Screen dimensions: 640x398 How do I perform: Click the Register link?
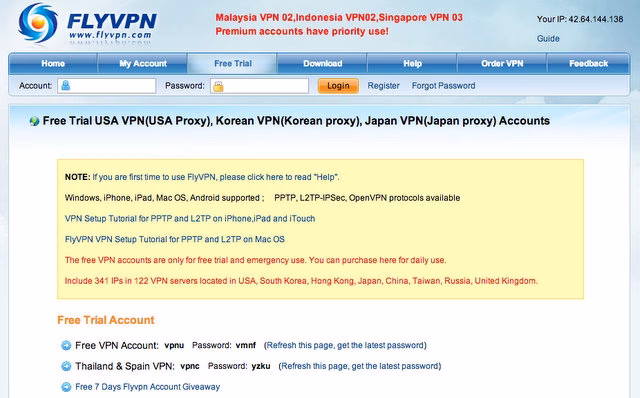383,86
